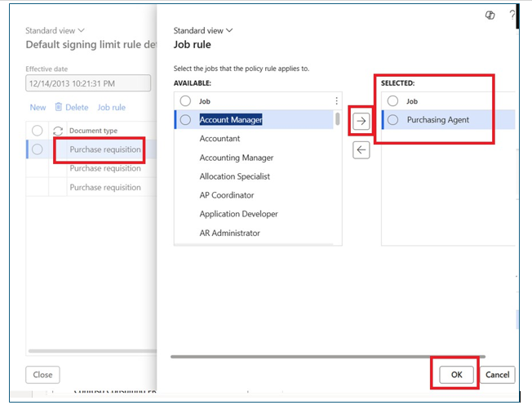Click the refresh icon in Document type grid
The height and width of the screenshot is (414, 532).
coord(58,131)
